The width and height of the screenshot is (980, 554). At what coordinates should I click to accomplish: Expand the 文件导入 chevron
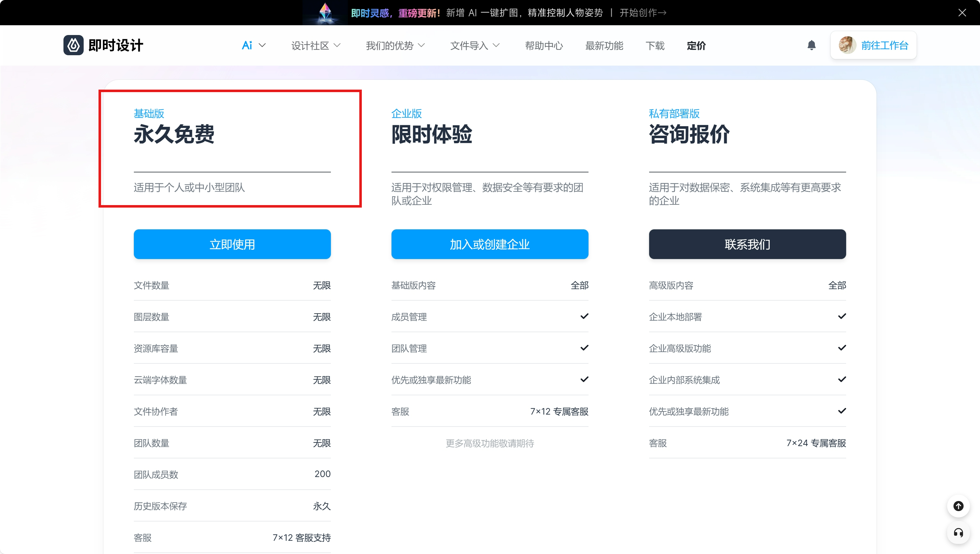[x=496, y=45]
